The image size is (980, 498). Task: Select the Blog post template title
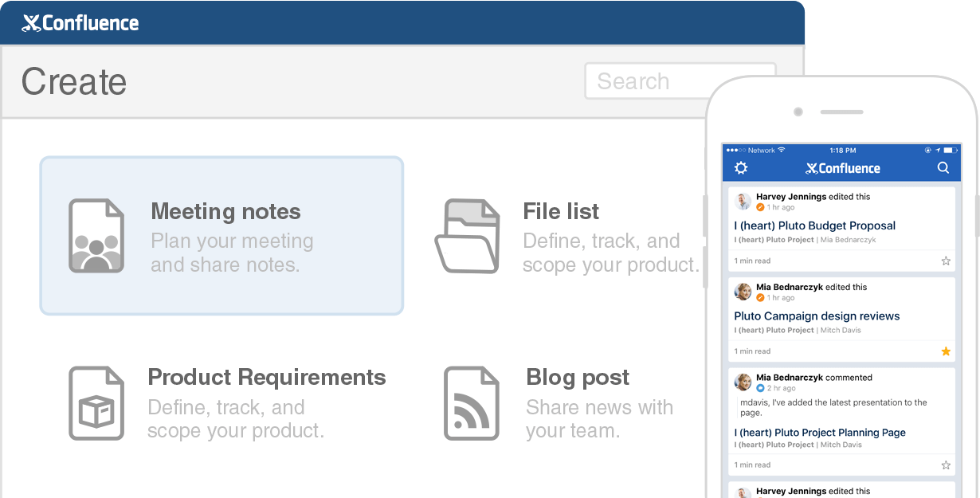pyautogui.click(x=578, y=378)
